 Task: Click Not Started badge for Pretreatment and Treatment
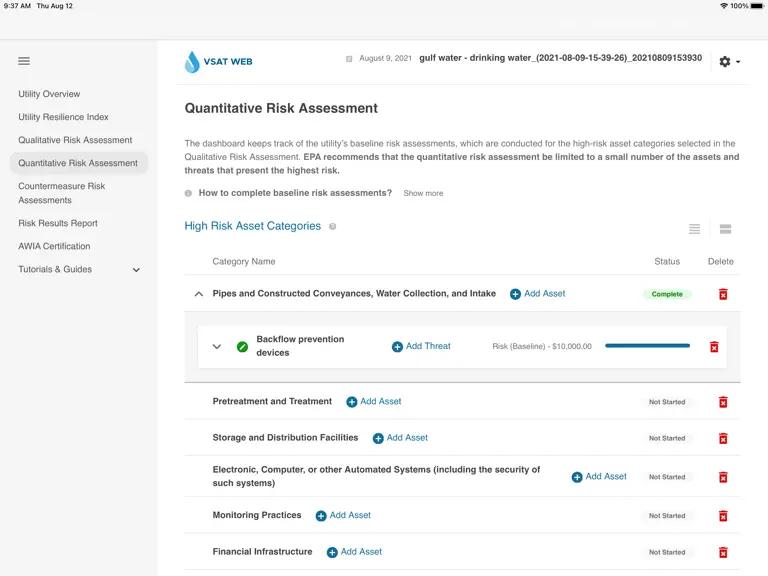[x=667, y=402]
